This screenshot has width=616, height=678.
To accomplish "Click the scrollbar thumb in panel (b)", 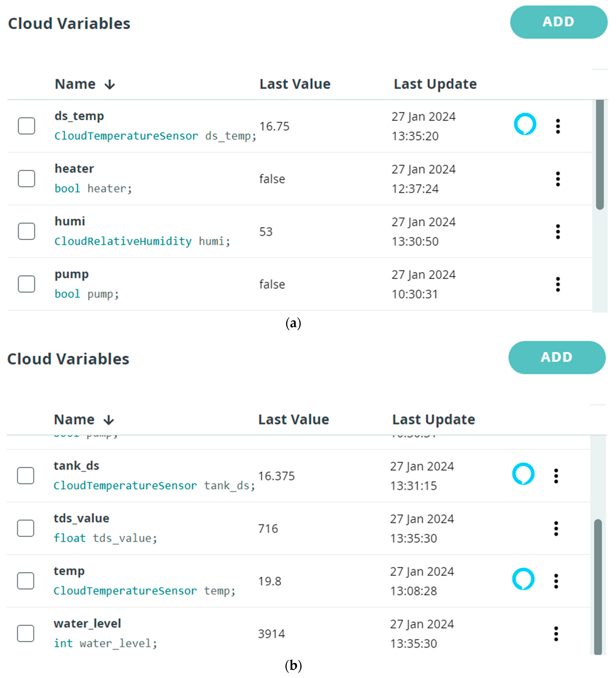I will click(x=598, y=587).
